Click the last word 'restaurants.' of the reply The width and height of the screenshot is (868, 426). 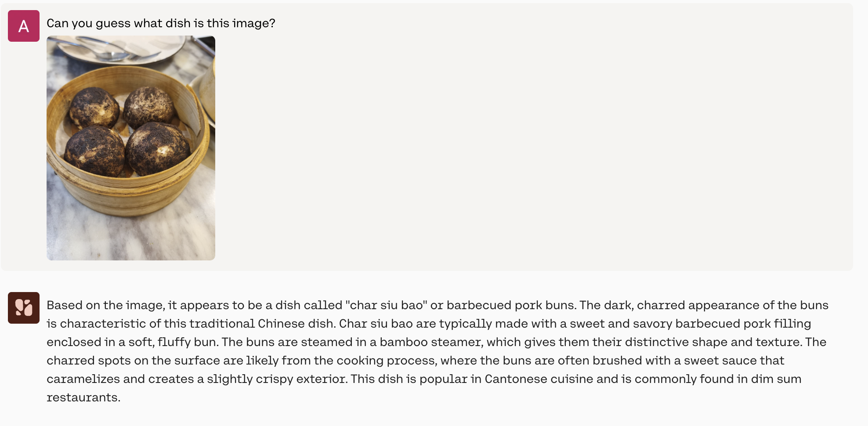[x=83, y=397]
